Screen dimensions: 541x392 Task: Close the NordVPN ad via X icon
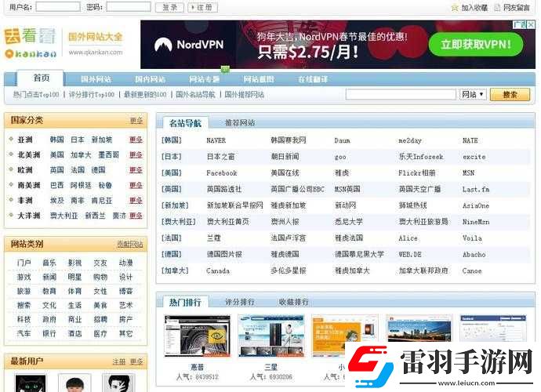coord(531,24)
